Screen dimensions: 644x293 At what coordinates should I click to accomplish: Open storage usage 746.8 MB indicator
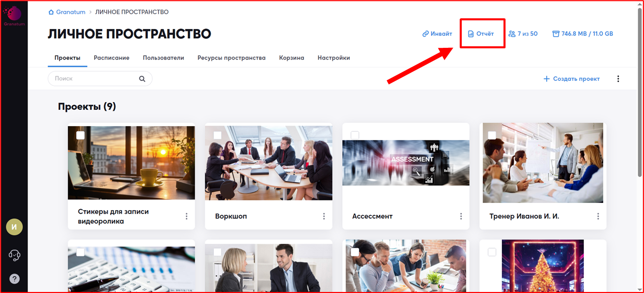click(582, 34)
